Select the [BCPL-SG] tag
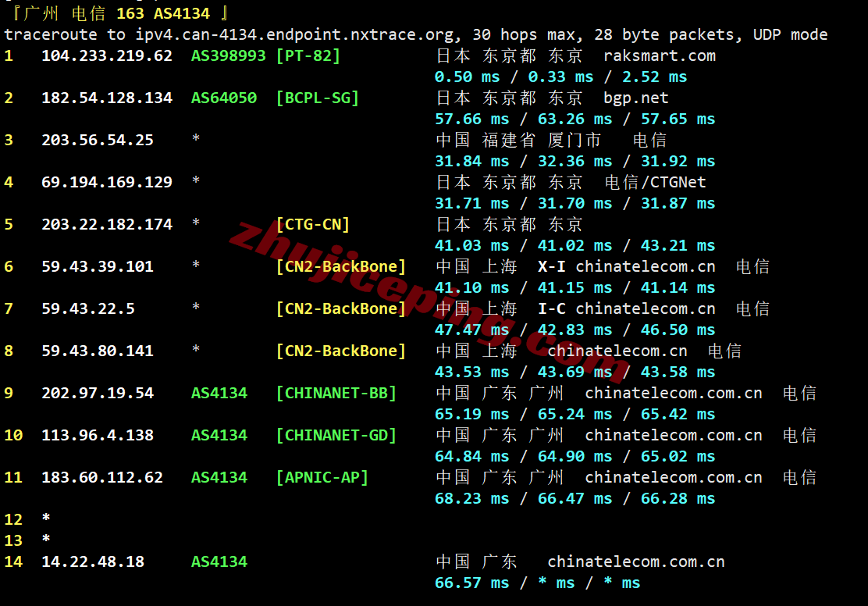This screenshot has width=868, height=606. pos(317,98)
